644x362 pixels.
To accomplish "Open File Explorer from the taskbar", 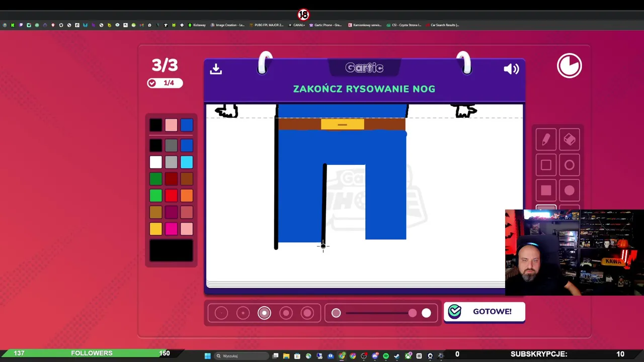I will pyautogui.click(x=286, y=356).
